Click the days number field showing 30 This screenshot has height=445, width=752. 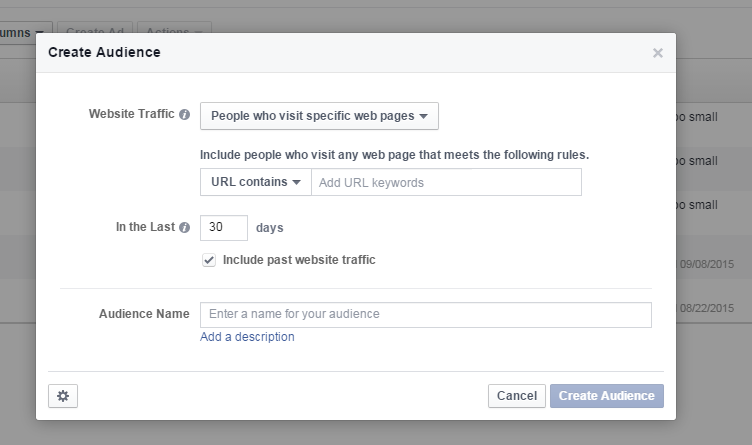[224, 228]
